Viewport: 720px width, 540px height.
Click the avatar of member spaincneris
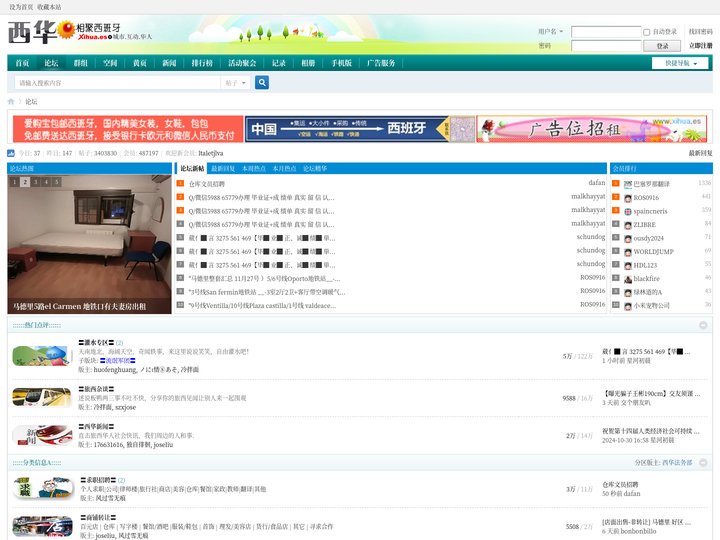628,212
